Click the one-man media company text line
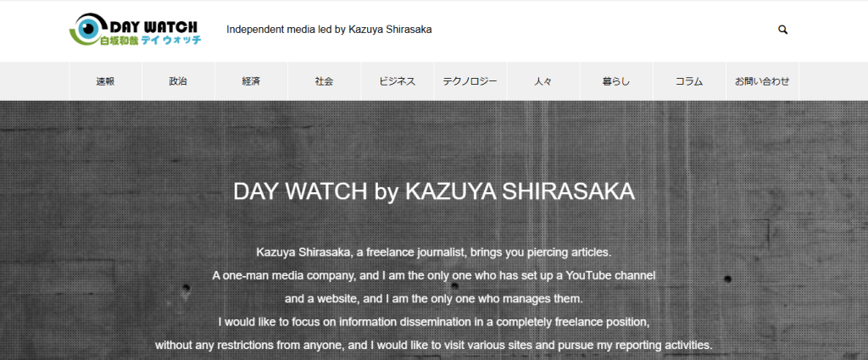 click(434, 275)
